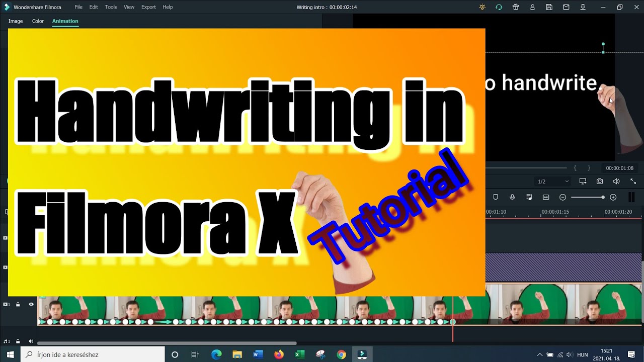Click the download icon in title bar
The width and height of the screenshot is (644, 362).
(x=583, y=7)
